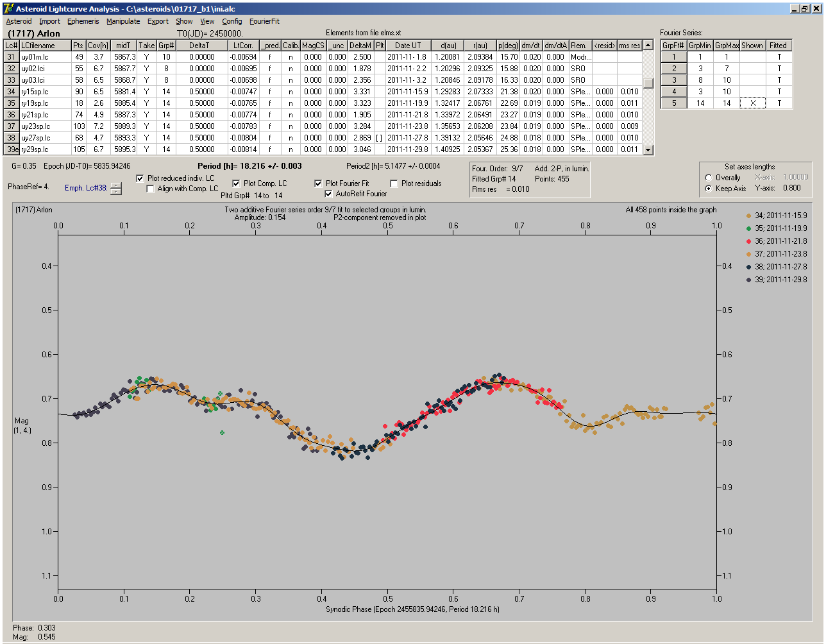The height and width of the screenshot is (644, 826).
Task: Click filename cell uy23sp.lc
Action: tap(46, 126)
